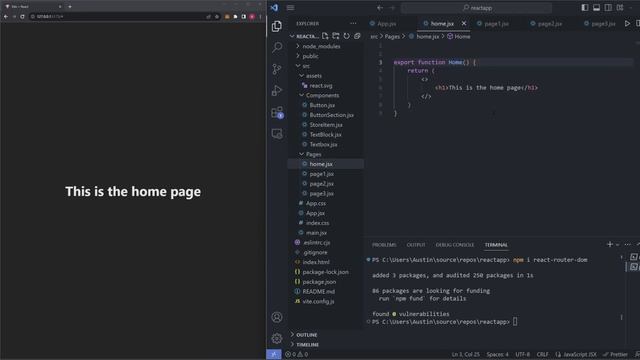
Task: Reload the browser page
Action: [22, 16]
